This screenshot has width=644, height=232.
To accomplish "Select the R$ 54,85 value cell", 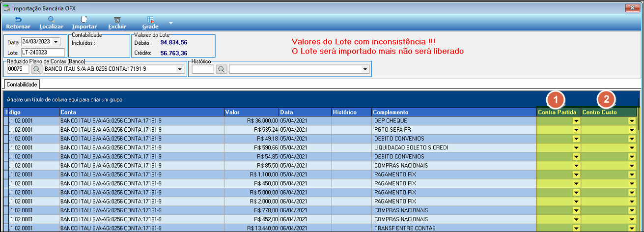I will (x=251, y=156).
